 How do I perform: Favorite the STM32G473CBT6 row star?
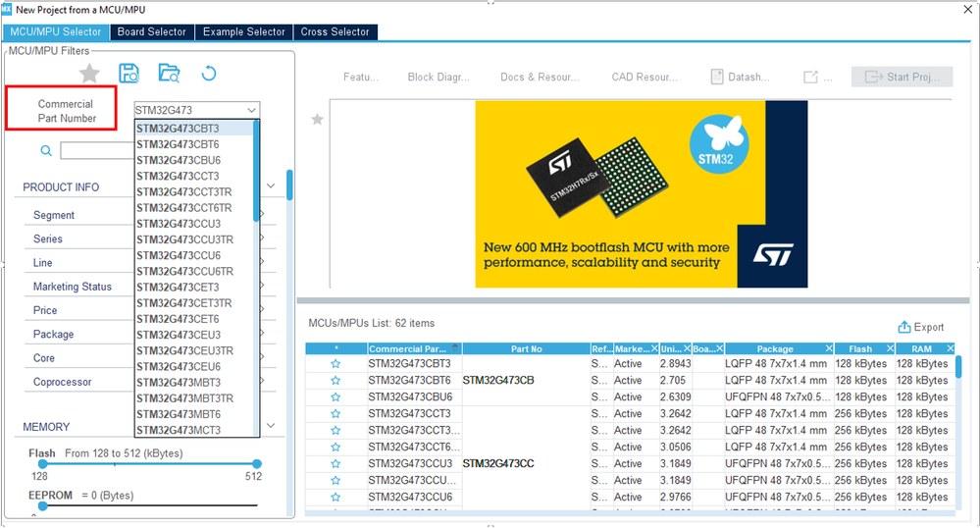335,381
